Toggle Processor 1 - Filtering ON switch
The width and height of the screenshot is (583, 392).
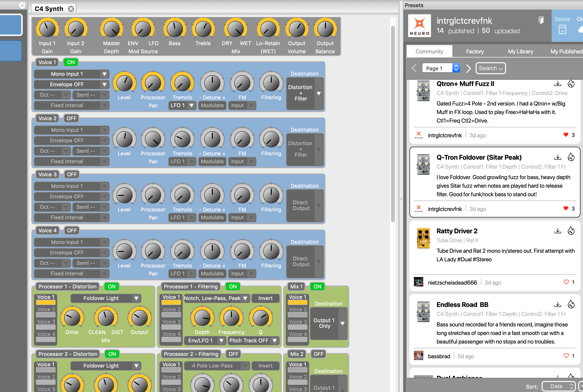click(x=233, y=287)
